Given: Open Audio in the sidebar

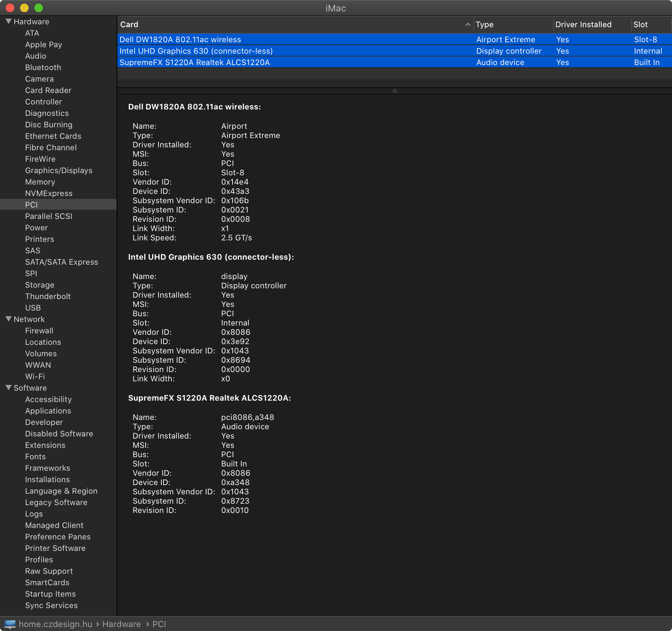Looking at the screenshot, I should point(35,56).
